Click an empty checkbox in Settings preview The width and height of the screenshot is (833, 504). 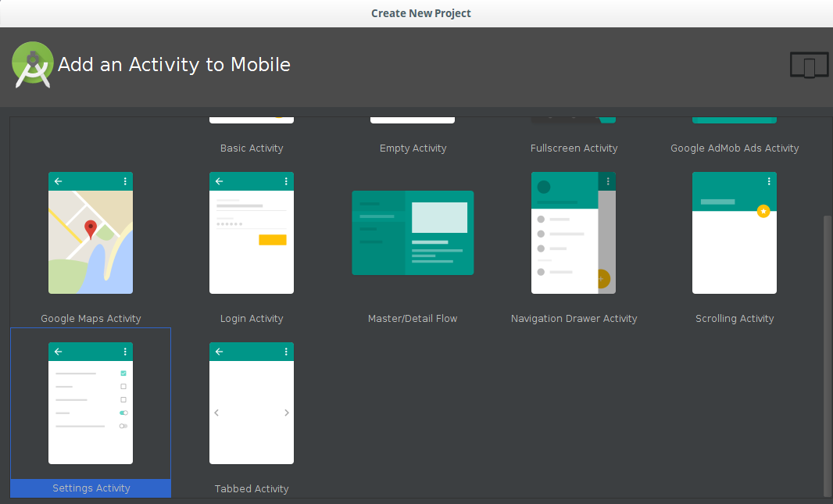click(x=123, y=386)
